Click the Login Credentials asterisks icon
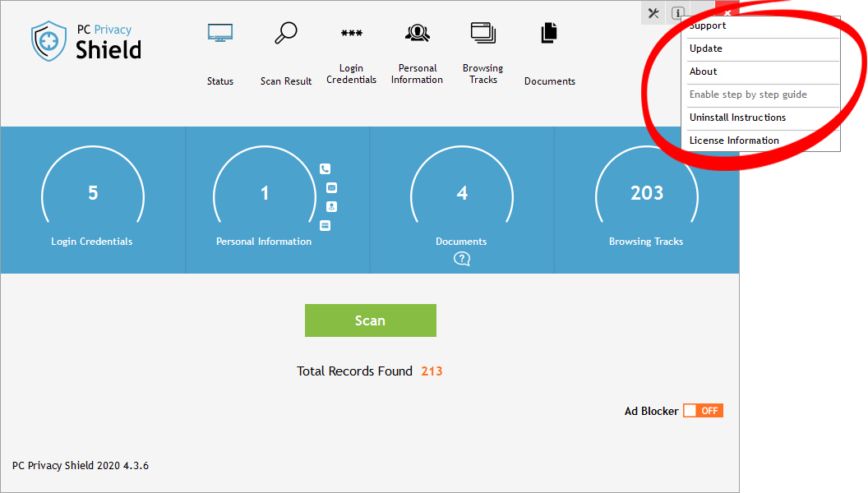This screenshot has height=493, width=868. (x=351, y=34)
